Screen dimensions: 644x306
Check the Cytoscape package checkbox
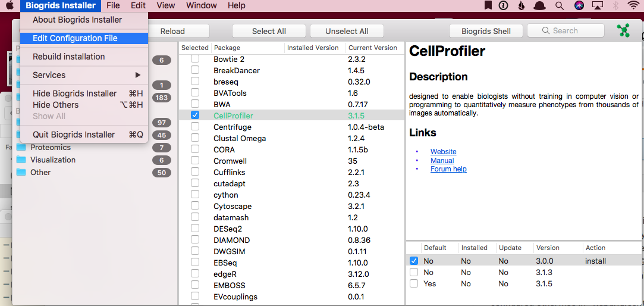[195, 206]
